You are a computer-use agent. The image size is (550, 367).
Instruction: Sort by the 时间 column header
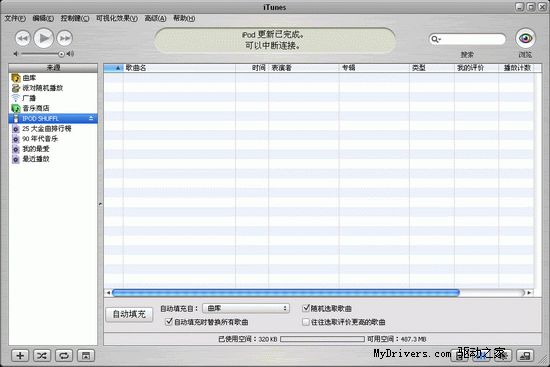point(252,68)
